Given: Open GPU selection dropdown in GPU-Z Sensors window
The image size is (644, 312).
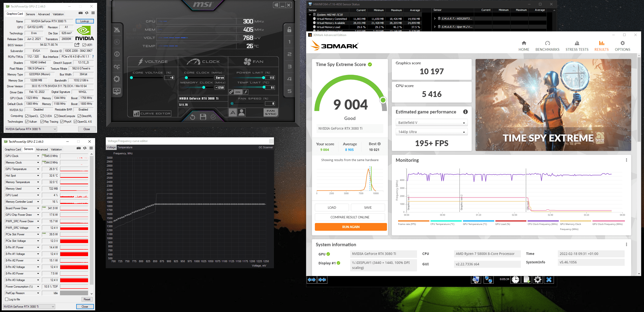Looking at the screenshot, I should click(29, 306).
